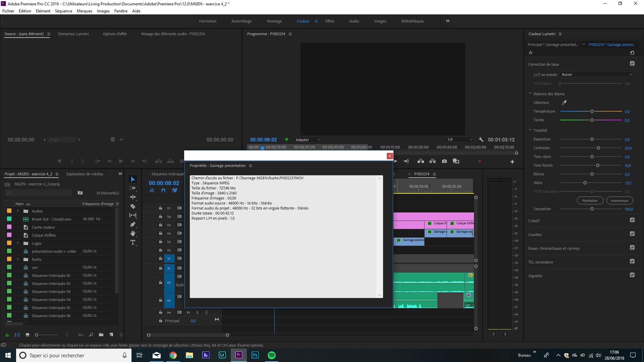Screen dimensions: 644x362
Task: Click Go to Out point icon
Action: [406, 161]
